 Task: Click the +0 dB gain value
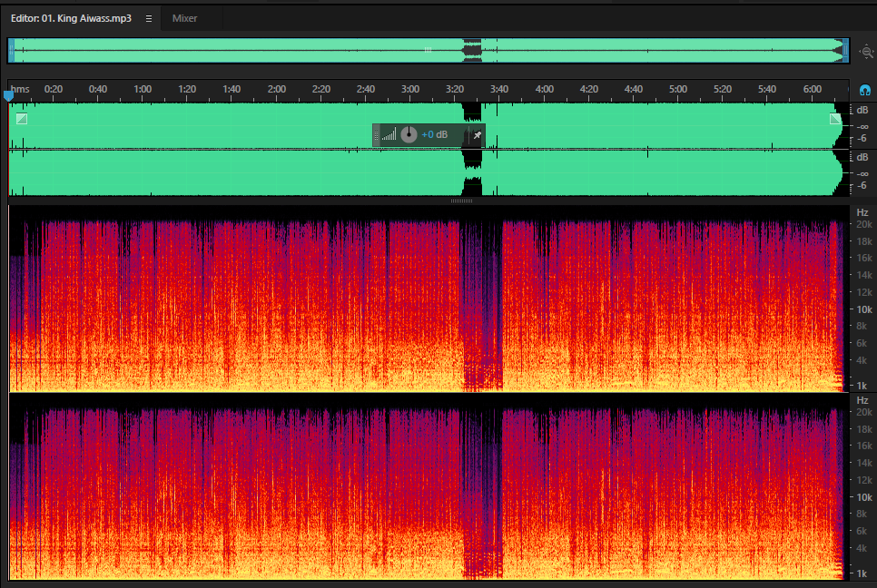(x=434, y=134)
